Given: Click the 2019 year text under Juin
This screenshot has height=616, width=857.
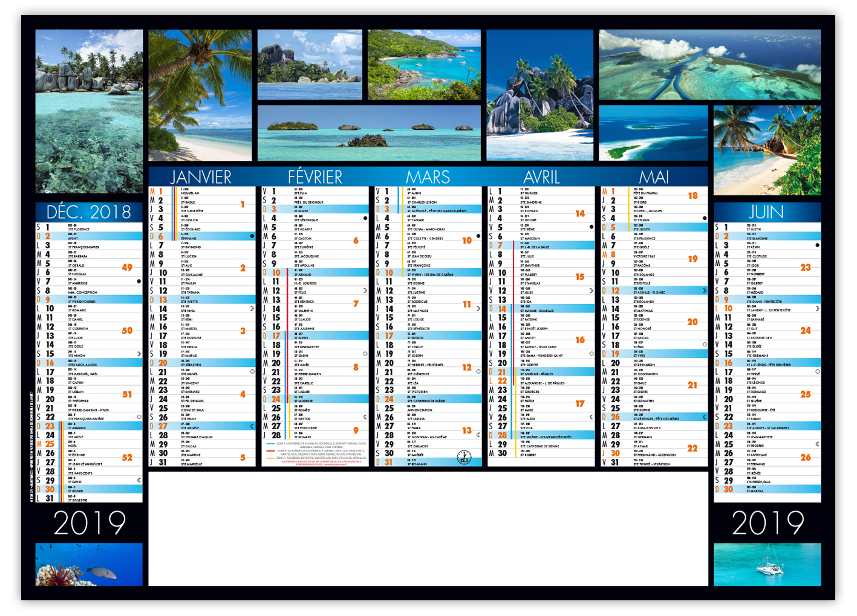Looking at the screenshot, I should tap(768, 523).
